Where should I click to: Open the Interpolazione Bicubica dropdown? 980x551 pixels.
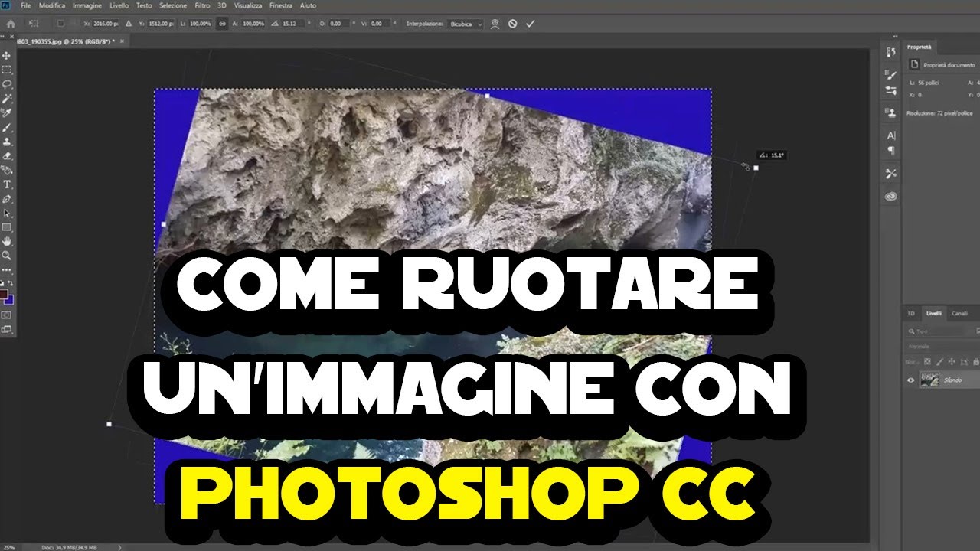click(466, 24)
